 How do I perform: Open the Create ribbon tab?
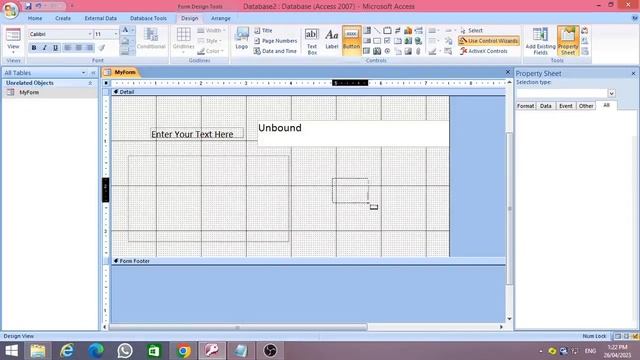coord(62,18)
